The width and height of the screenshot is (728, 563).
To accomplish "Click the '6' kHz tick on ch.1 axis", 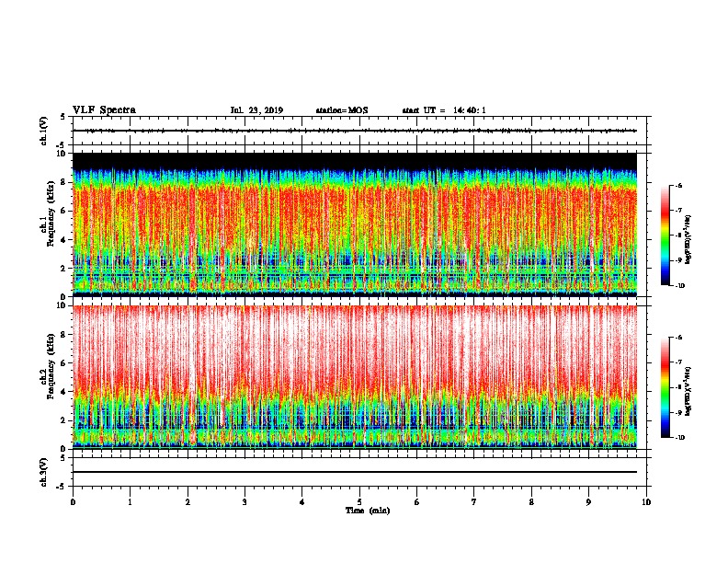I will (x=64, y=211).
